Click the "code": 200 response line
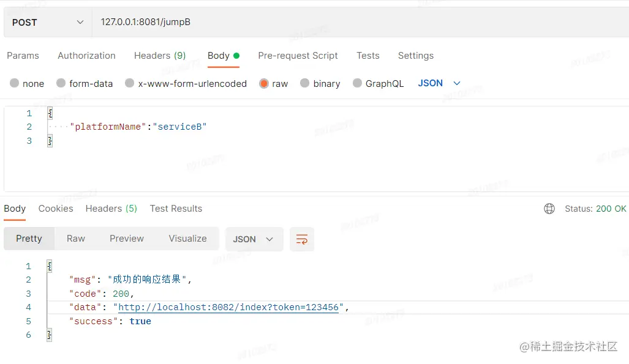The image size is (629, 364). point(102,294)
